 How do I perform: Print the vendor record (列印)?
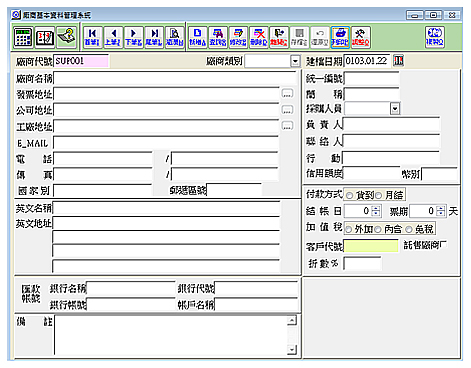(x=340, y=37)
